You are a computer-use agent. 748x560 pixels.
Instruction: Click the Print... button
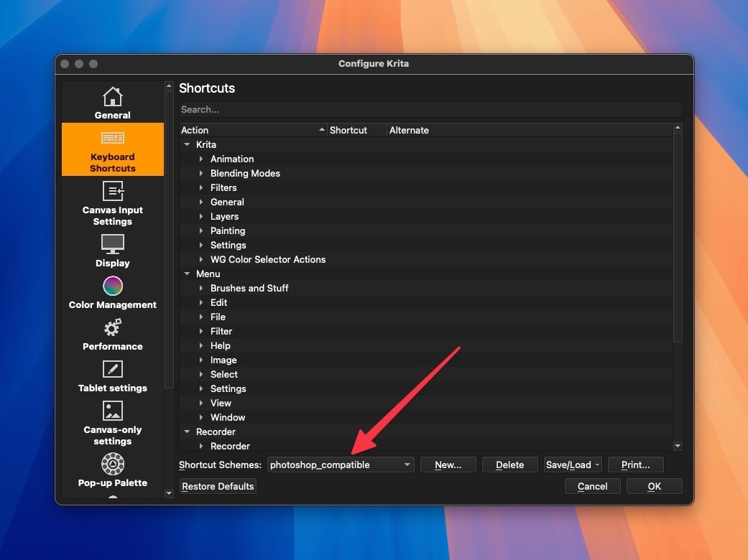(x=635, y=465)
